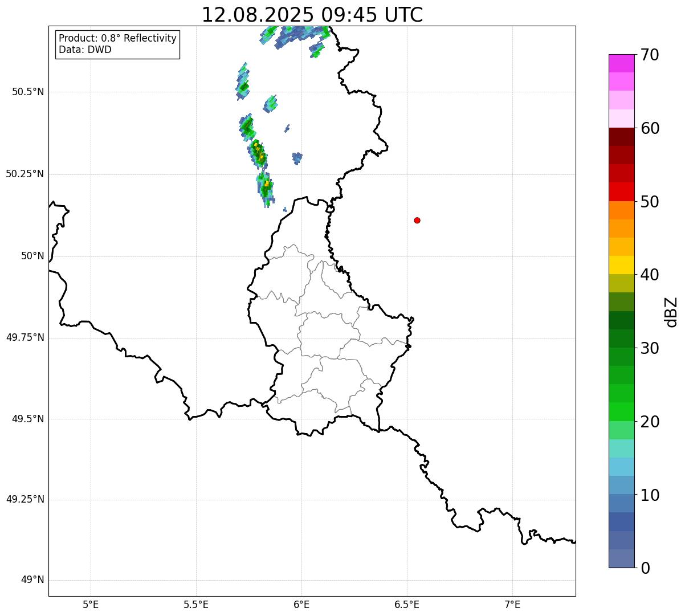This screenshot has height=616, width=685.
Task: Click the "50°N" latitude label
Action: 32,256
